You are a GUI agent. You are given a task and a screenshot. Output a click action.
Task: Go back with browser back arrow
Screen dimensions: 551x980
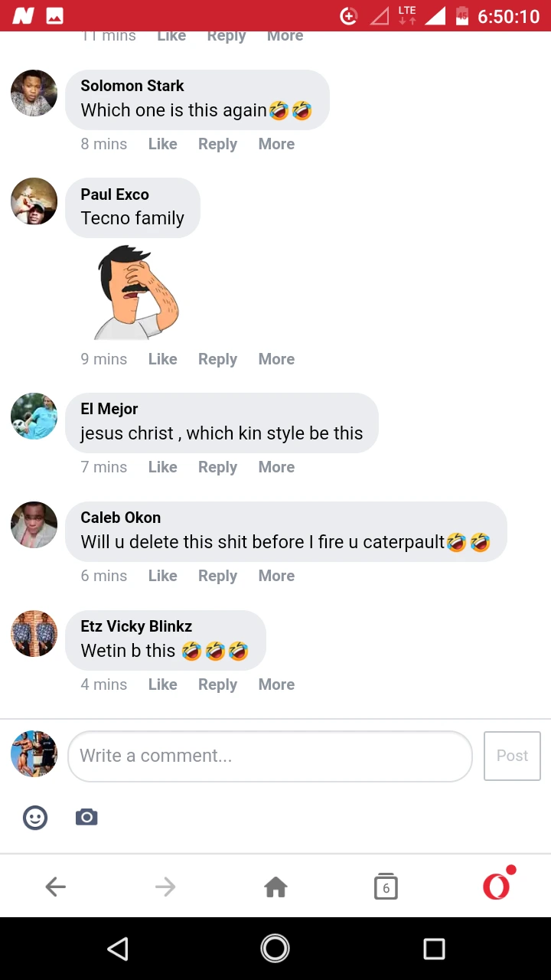coord(55,887)
